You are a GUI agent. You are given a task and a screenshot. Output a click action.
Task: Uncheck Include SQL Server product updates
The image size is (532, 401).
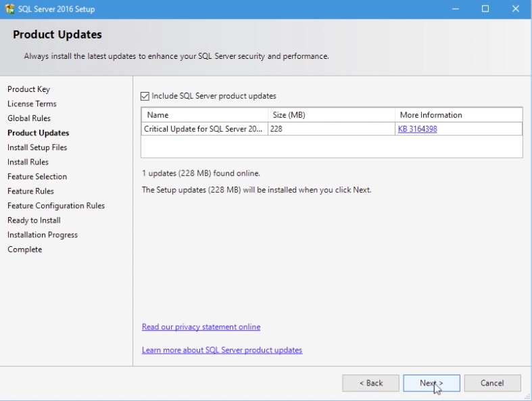tap(145, 96)
